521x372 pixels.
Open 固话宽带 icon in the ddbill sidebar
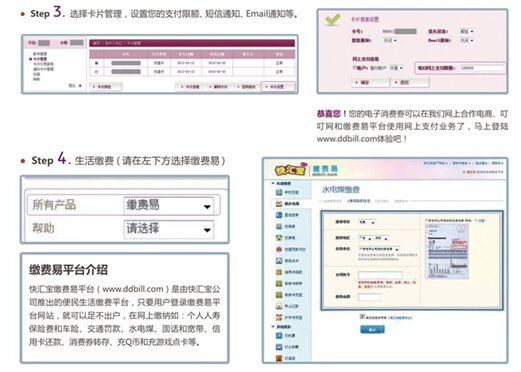[x=279, y=215]
